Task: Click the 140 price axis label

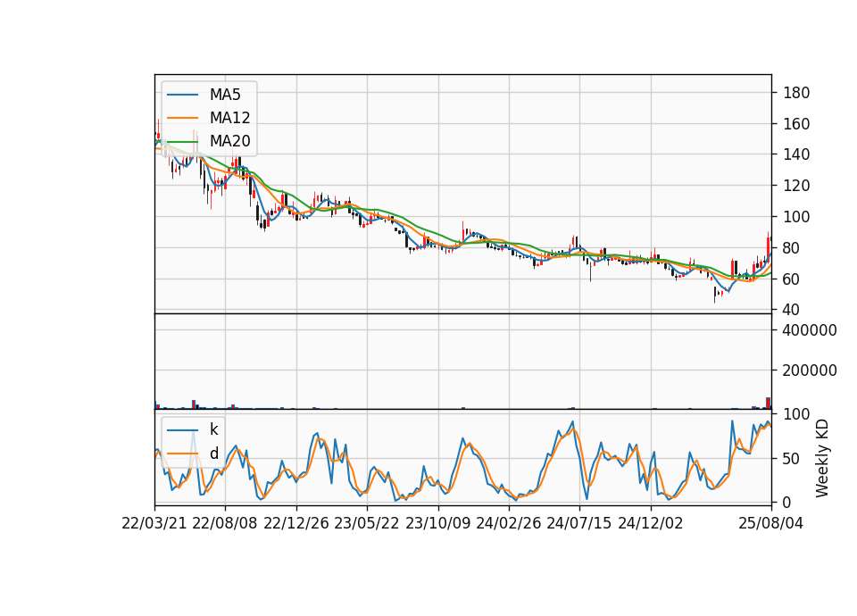Action: click(796, 154)
